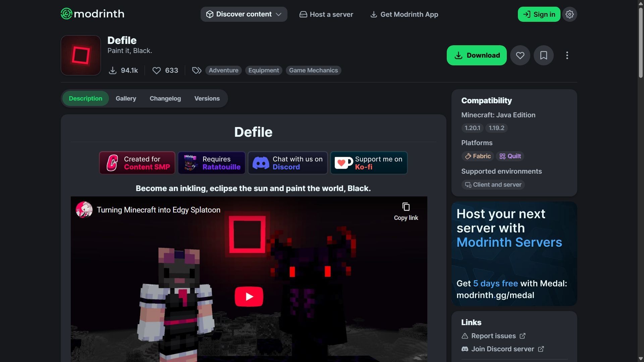The height and width of the screenshot is (362, 644).
Task: Click the green Download button
Action: pos(477,55)
